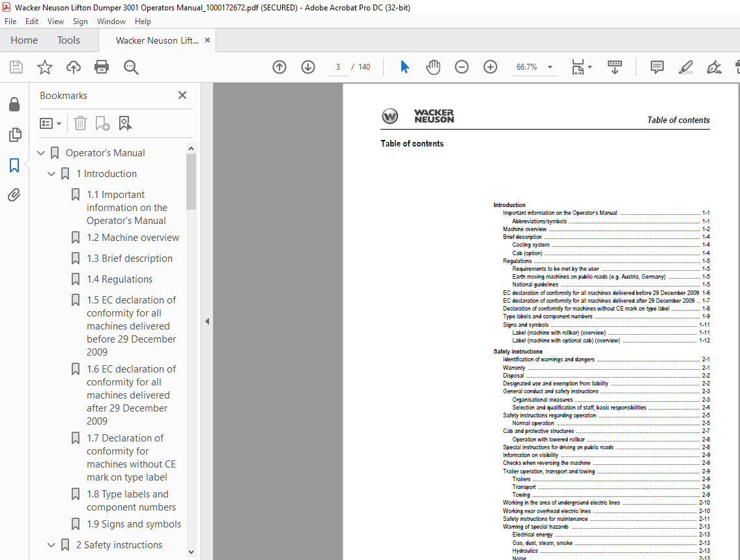Close the Bookmarks panel
Image resolution: width=740 pixels, height=560 pixels.
point(182,95)
